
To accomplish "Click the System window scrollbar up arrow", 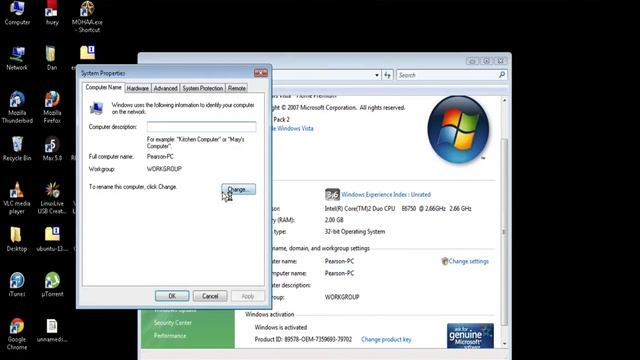I will (x=504, y=100).
